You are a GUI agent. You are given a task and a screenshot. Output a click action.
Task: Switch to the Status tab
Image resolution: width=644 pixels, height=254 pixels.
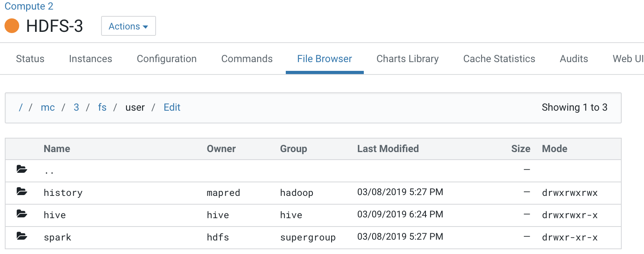30,59
